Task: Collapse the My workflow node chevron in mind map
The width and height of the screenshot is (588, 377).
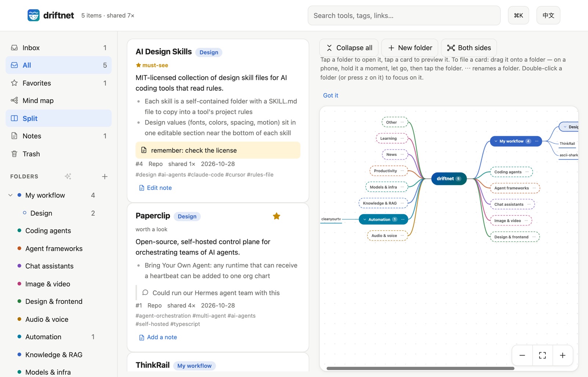Action: [x=496, y=141]
